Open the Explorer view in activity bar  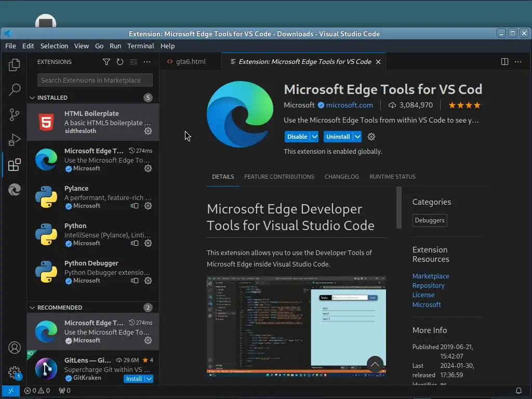click(14, 65)
